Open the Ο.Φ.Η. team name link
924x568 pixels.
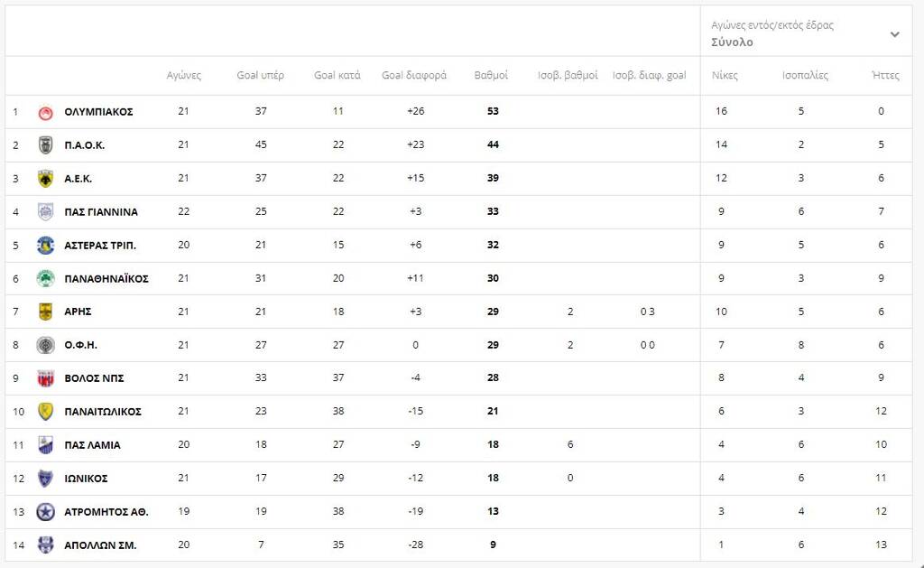[x=80, y=345]
